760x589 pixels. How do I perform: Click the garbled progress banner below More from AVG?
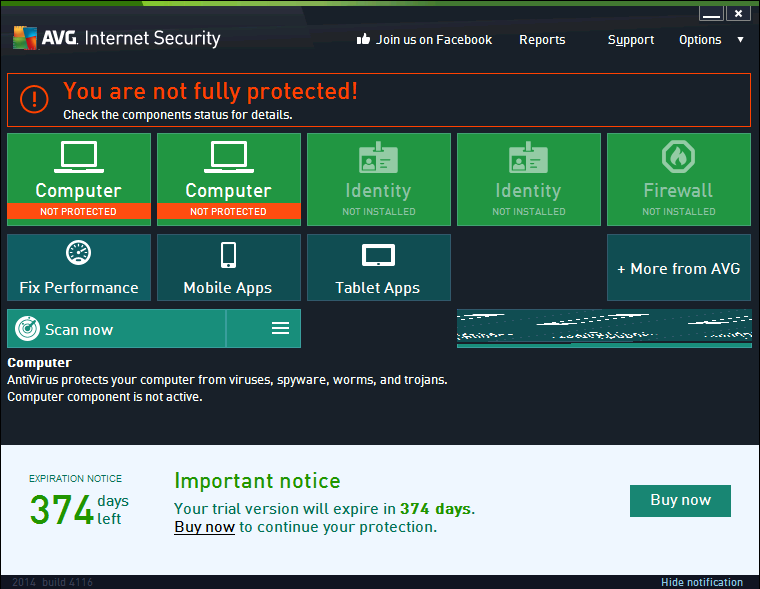click(x=604, y=328)
